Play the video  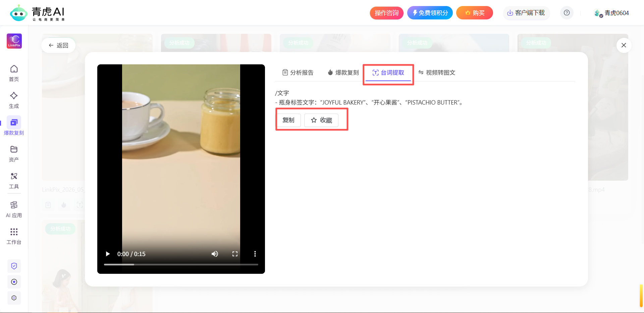click(108, 254)
